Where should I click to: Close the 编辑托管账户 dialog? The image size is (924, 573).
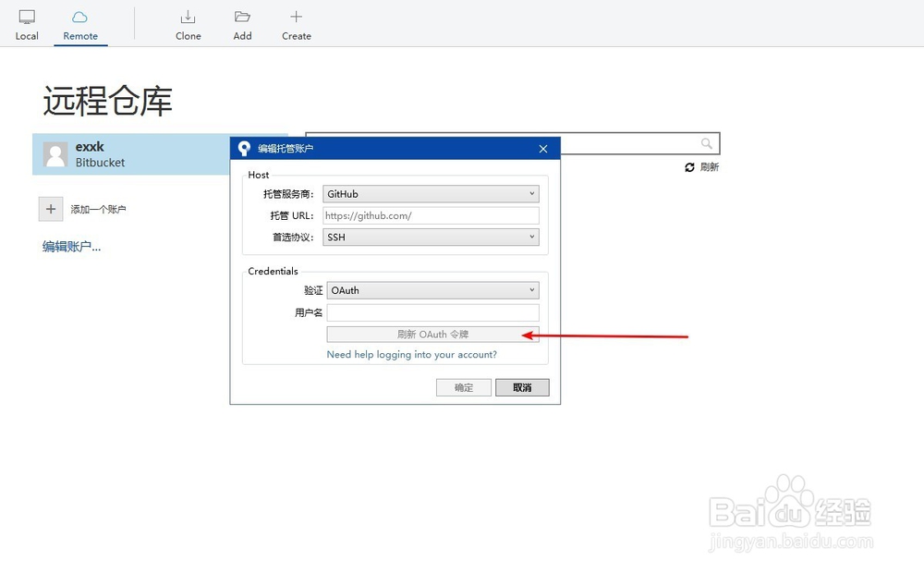[x=543, y=149]
